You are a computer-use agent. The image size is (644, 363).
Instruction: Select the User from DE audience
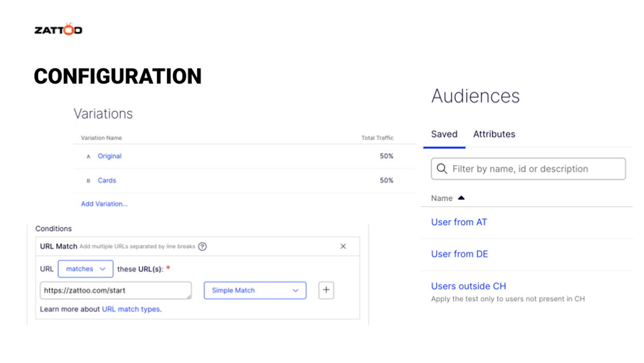460,254
